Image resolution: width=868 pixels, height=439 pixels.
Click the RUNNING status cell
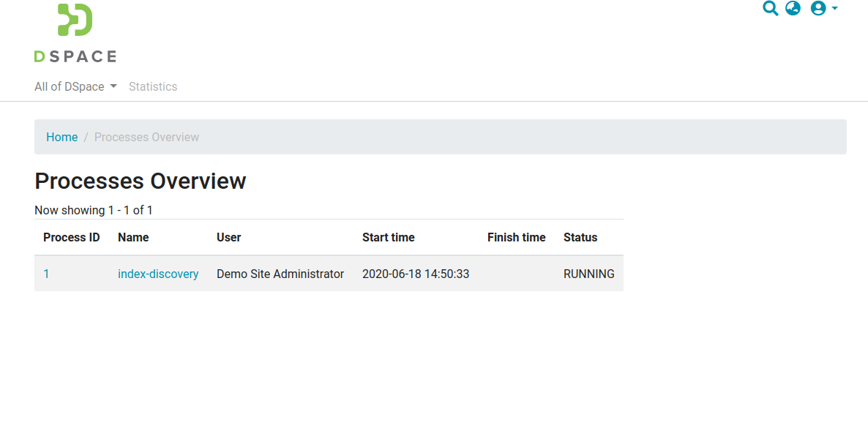tap(589, 274)
